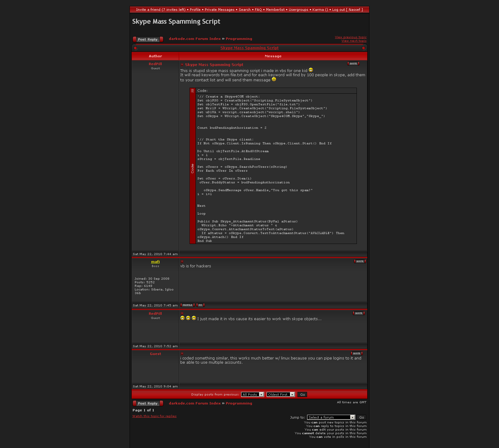499x448 pixels.
Task: Click the post icon before the first post's title
Action: 182,65
